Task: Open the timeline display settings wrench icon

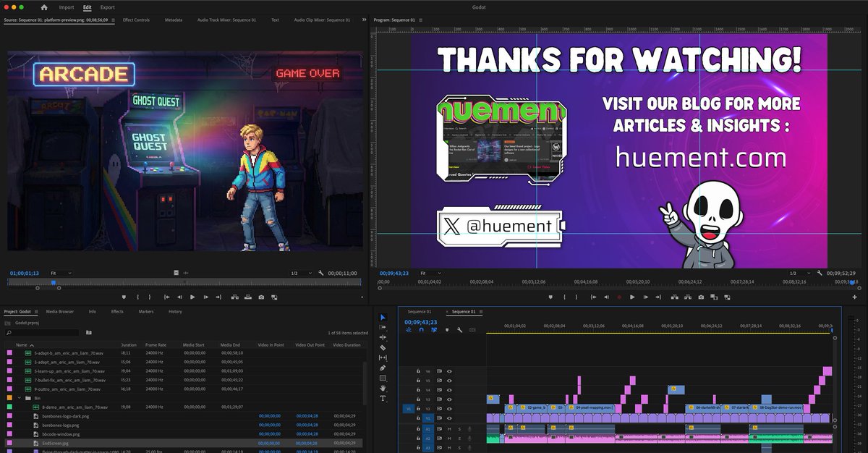Action: (459, 330)
